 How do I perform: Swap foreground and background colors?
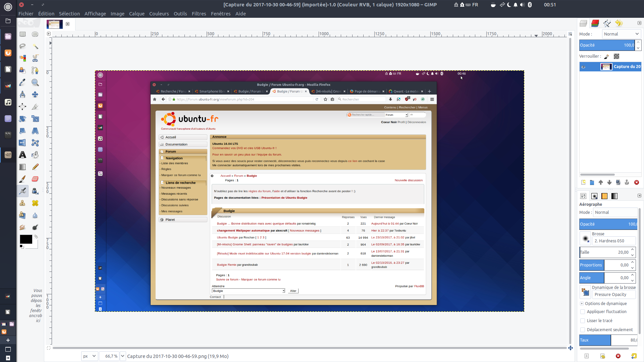[36, 237]
